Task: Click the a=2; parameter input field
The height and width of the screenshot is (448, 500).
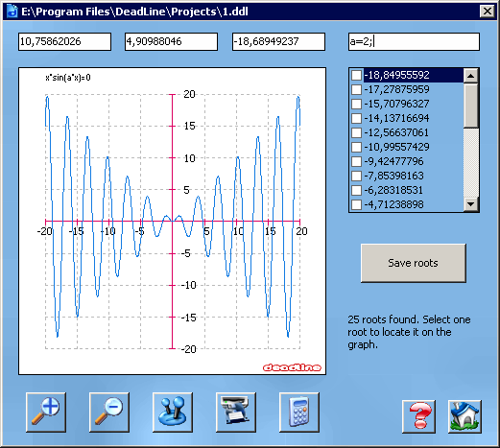Action: coord(414,41)
